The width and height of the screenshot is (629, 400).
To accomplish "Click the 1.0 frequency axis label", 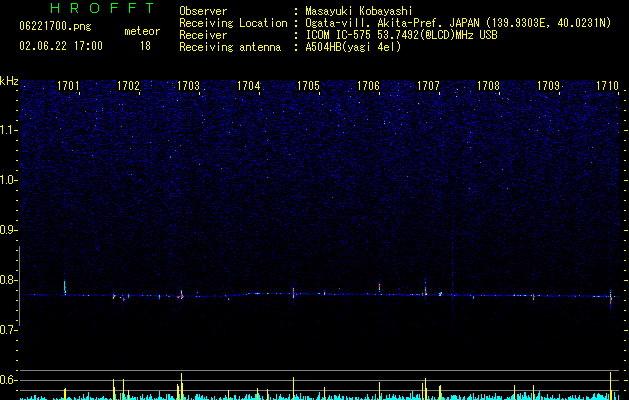I will tap(9, 180).
